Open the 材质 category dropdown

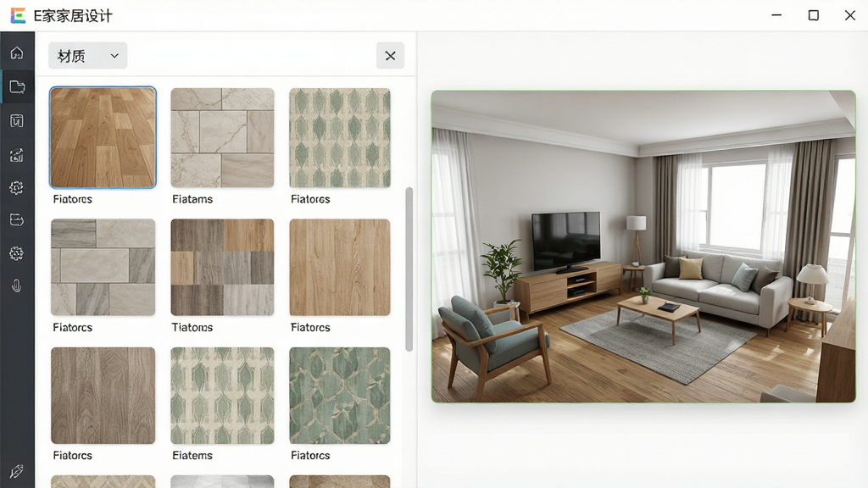click(x=87, y=55)
